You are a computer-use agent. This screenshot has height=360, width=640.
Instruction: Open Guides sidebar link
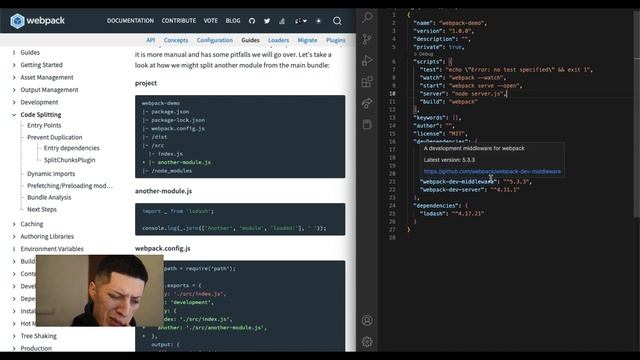tap(30, 52)
